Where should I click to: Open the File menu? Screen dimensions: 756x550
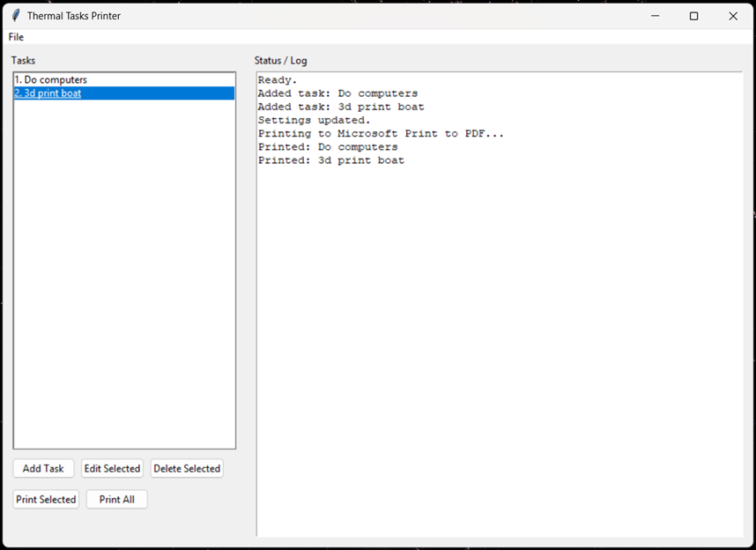(16, 37)
